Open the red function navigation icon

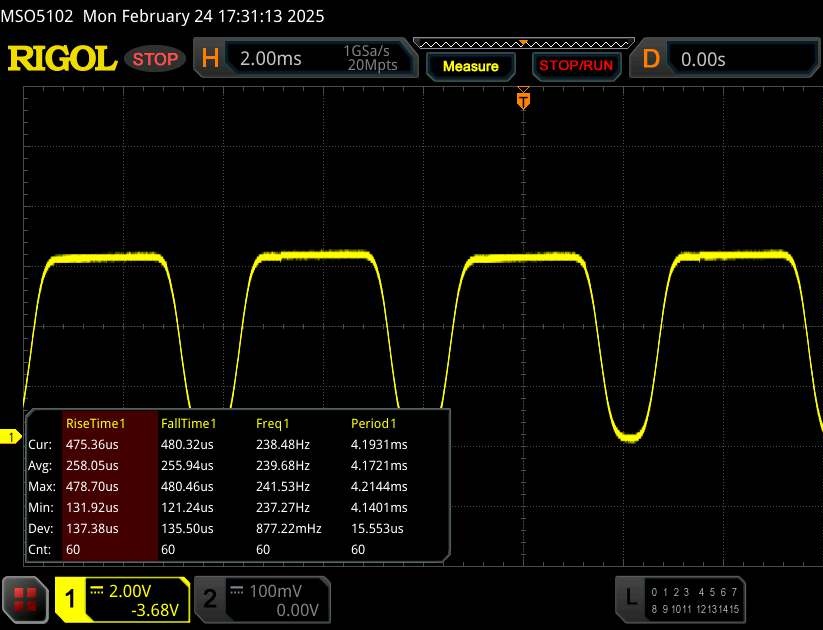pos(25,600)
